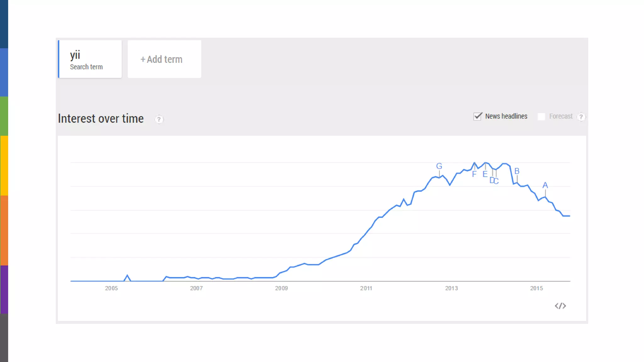Click the yellow color stripe at left

(x=4, y=166)
